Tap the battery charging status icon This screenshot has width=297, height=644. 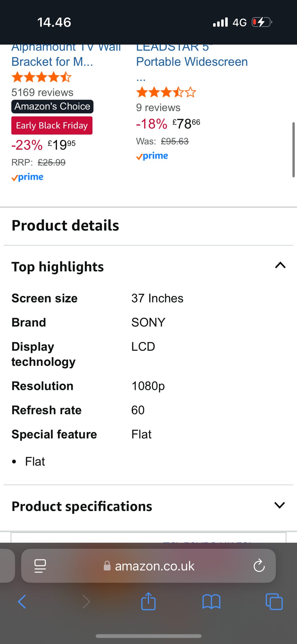261,22
